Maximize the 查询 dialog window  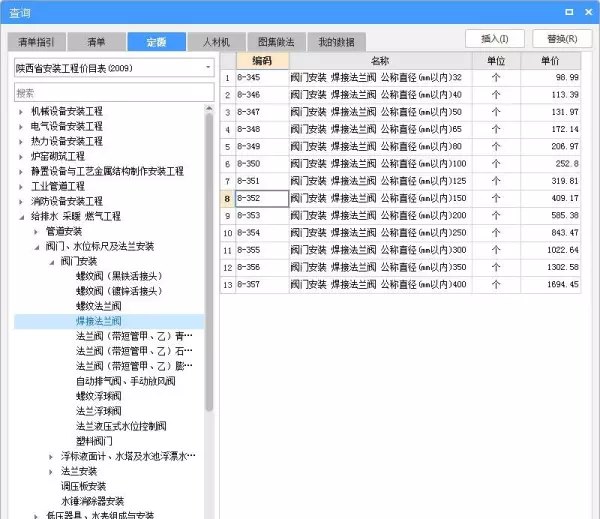[x=569, y=12]
